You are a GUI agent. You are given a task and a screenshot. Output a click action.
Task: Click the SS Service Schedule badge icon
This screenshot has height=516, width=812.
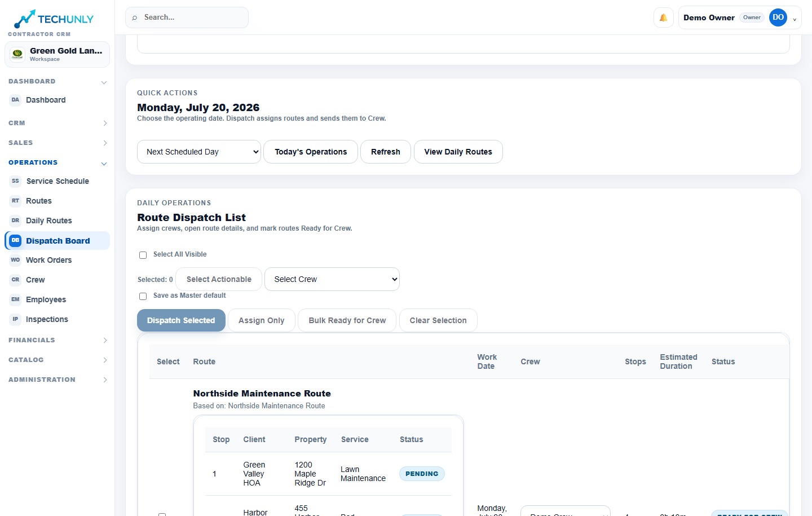point(15,181)
